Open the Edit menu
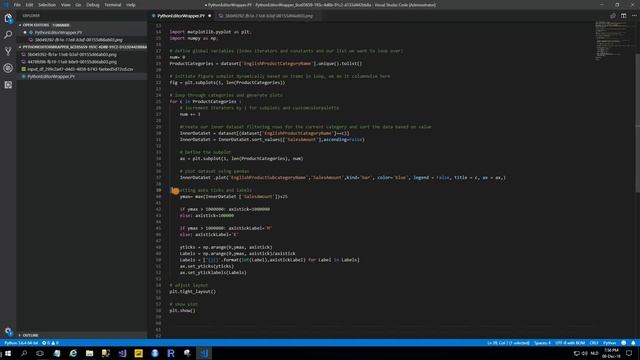The width and height of the screenshot is (640, 360). click(x=29, y=5)
